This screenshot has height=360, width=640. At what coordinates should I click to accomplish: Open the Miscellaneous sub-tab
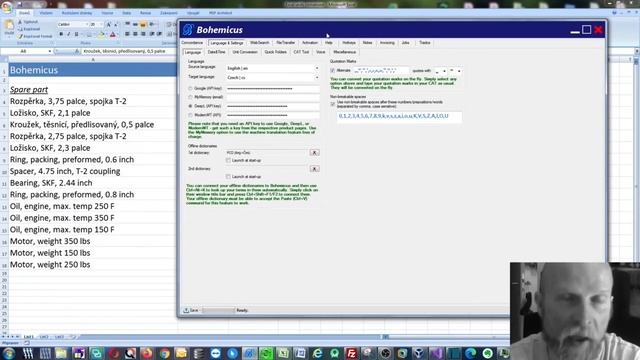pos(344,52)
